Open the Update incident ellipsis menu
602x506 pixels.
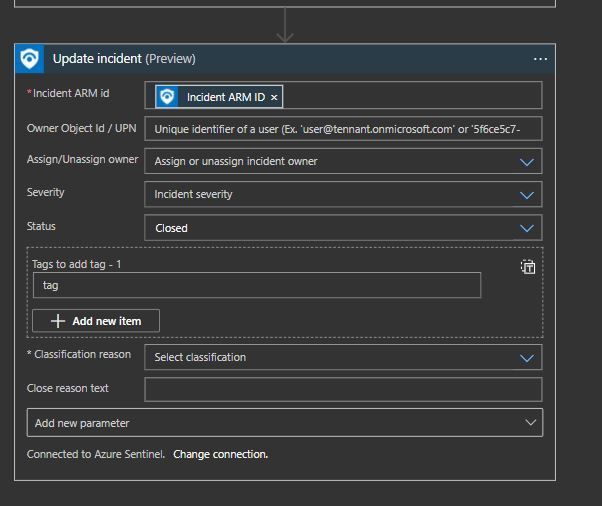[541, 60]
